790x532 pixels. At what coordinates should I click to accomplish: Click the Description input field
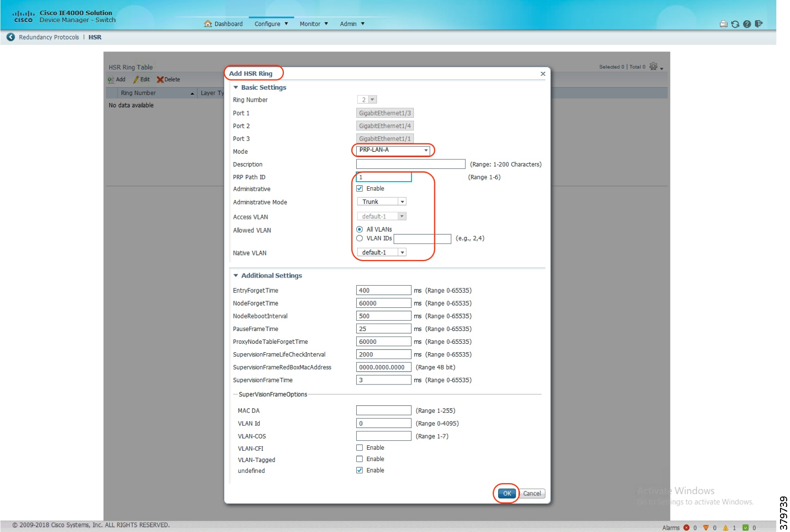click(x=410, y=164)
